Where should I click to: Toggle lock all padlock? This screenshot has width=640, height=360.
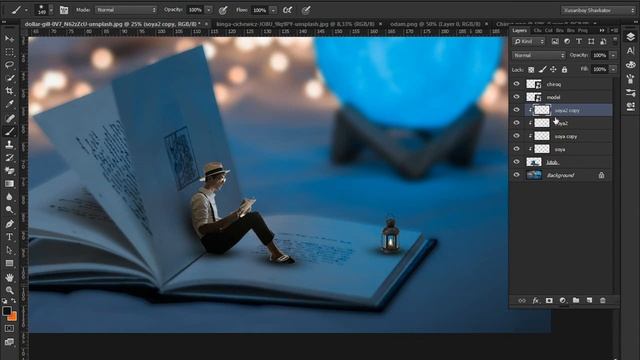tap(564, 70)
